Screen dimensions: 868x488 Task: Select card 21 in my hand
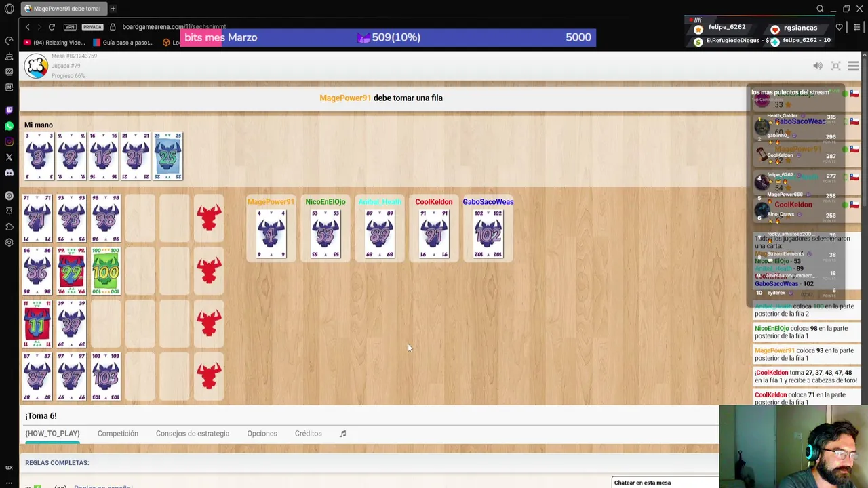[136, 157]
